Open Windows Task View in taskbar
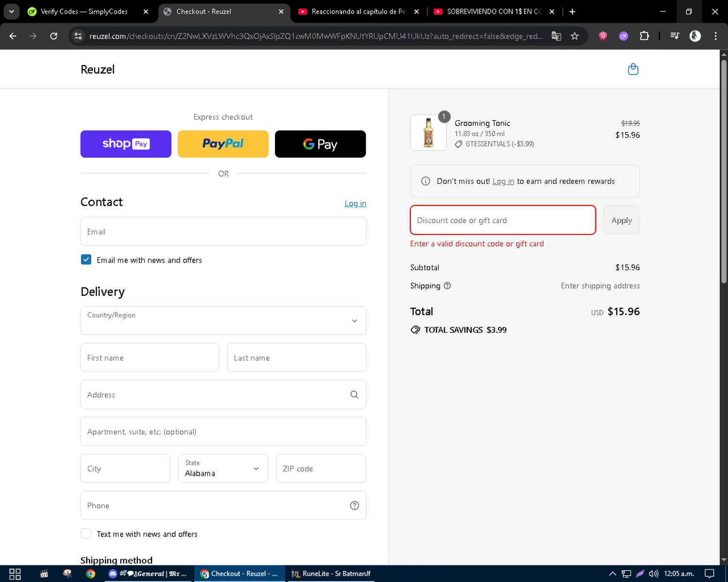This screenshot has height=582, width=728. (15, 574)
